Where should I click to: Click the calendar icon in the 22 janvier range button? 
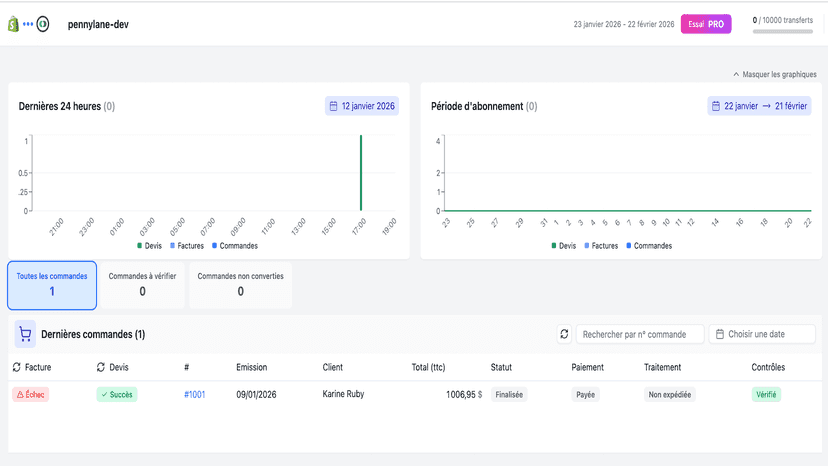click(716, 106)
